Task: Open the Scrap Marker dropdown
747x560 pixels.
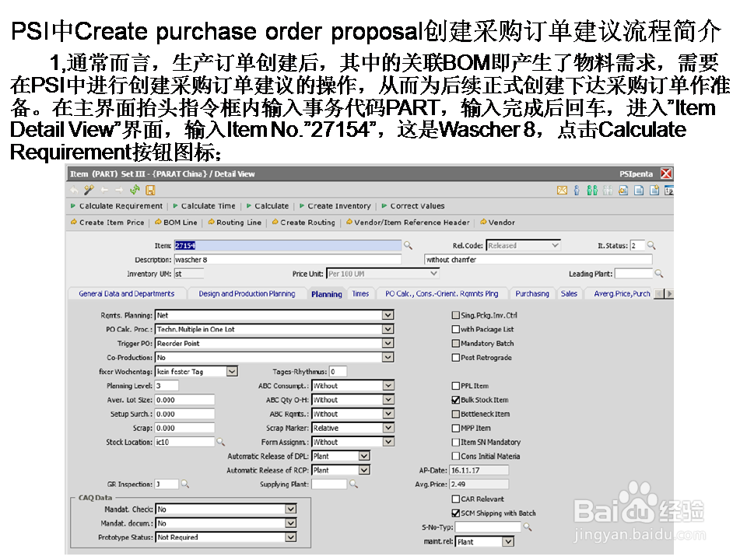Action: (387, 427)
